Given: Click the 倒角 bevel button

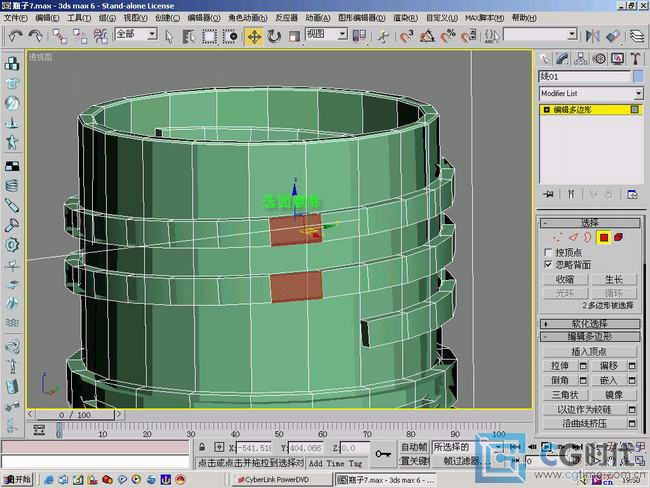Looking at the screenshot, I should pos(560,380).
